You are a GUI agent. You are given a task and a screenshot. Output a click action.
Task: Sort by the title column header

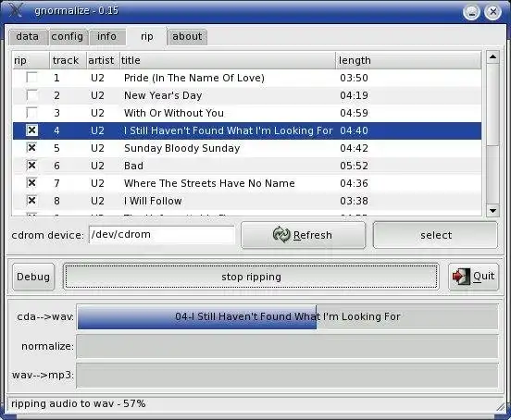pyautogui.click(x=228, y=60)
